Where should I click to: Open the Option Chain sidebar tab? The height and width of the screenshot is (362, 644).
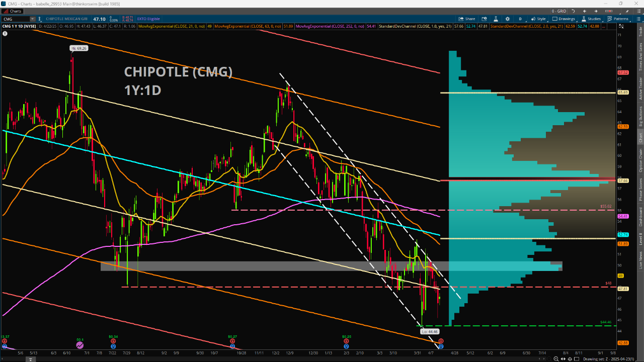pos(640,161)
